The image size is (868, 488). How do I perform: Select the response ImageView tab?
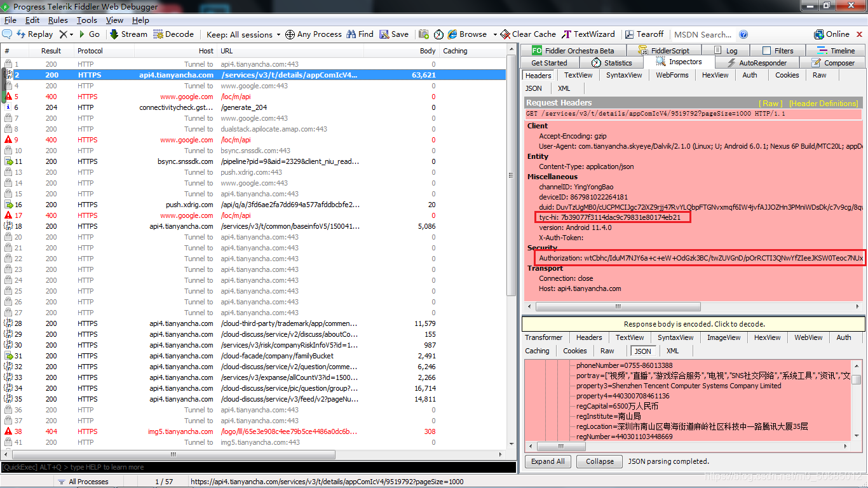click(x=724, y=337)
